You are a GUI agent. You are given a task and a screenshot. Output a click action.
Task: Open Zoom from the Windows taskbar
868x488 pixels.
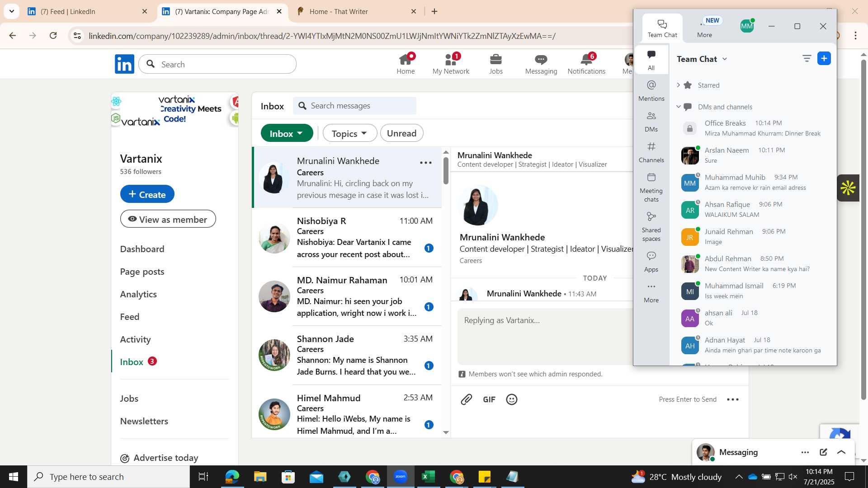[401, 477]
